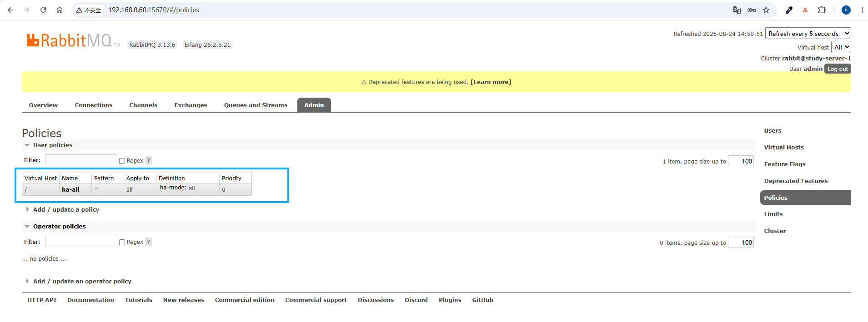Collapse the User policies section

pos(52,145)
